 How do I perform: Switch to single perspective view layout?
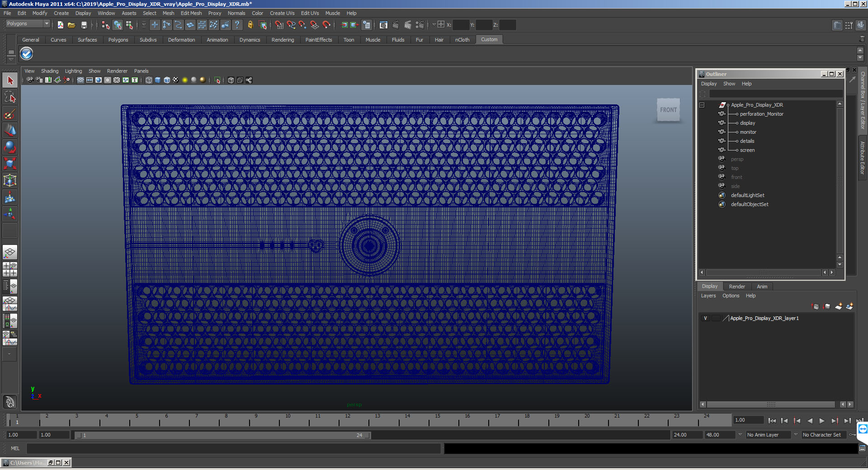10,253
